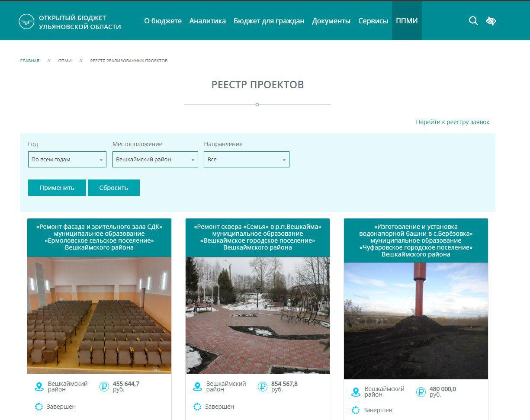Select Аналитика in the top navigation
Viewport: 530px width, 420px height.
(x=207, y=21)
